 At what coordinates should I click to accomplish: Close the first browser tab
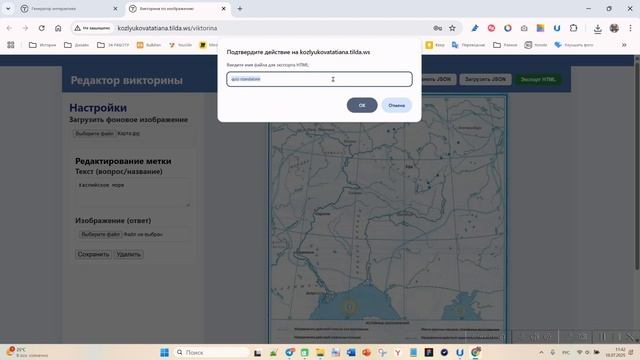[115, 9]
